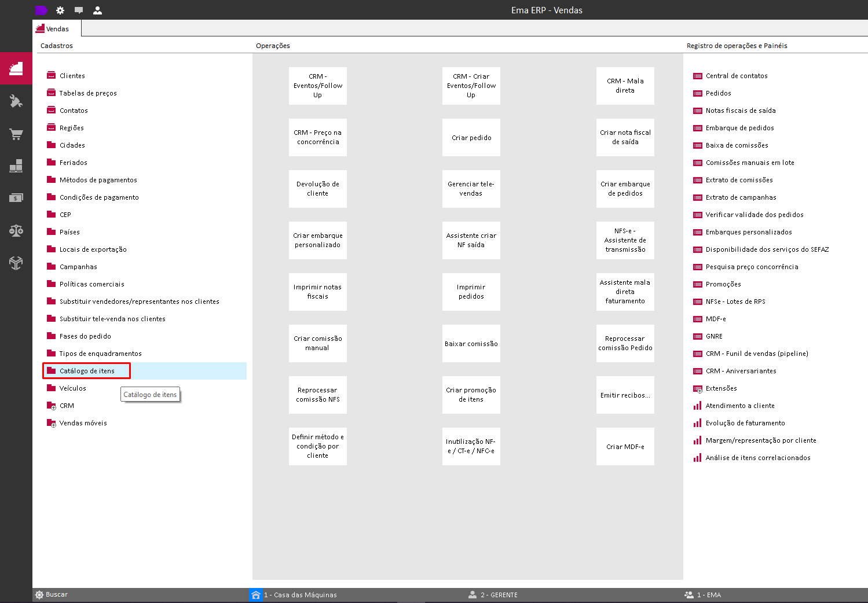Open Métodos de pagamentos
The height and width of the screenshot is (603, 868).
[98, 180]
